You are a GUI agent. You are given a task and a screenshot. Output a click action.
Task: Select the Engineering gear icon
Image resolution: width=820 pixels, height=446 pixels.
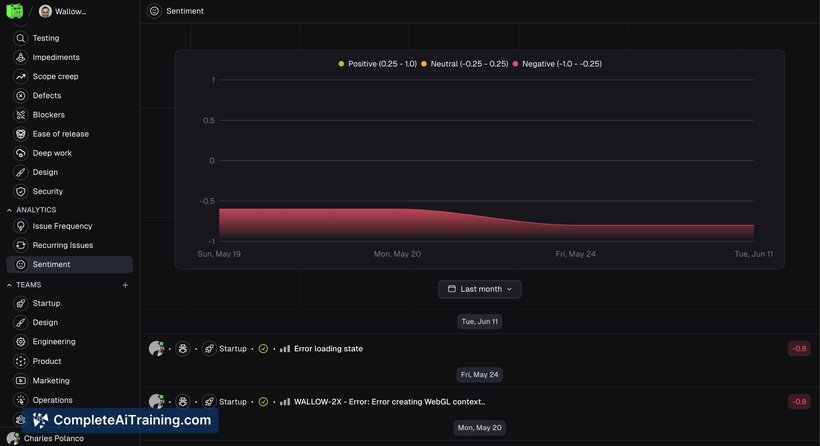[20, 341]
